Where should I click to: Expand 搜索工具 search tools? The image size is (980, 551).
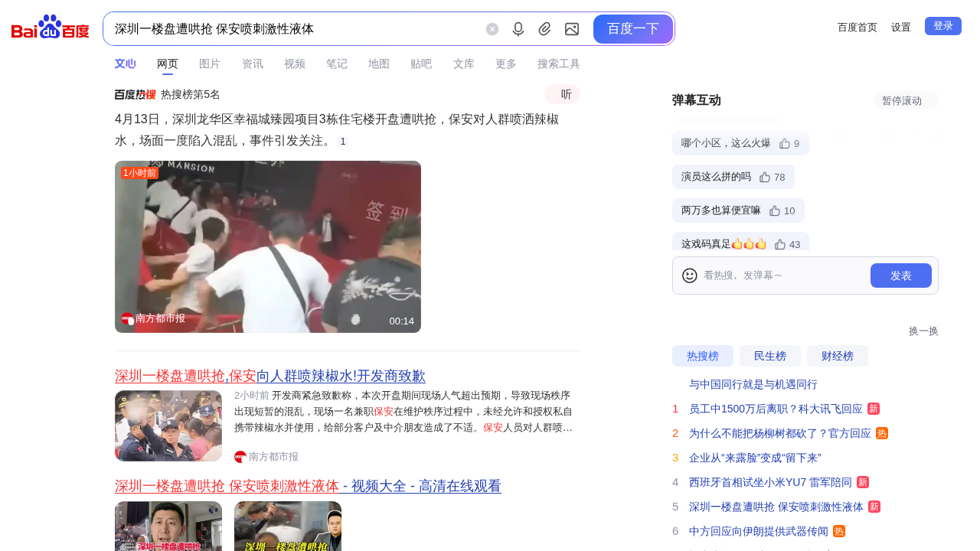pyautogui.click(x=558, y=64)
